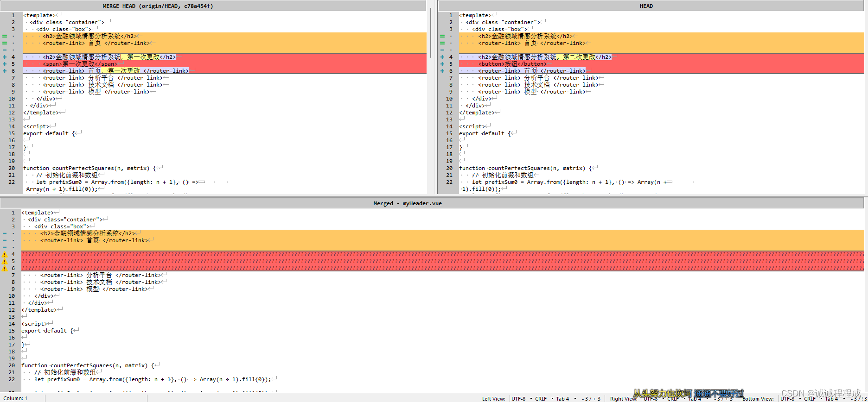Click the plus marker on line 6 of HEAD pane

442,71
